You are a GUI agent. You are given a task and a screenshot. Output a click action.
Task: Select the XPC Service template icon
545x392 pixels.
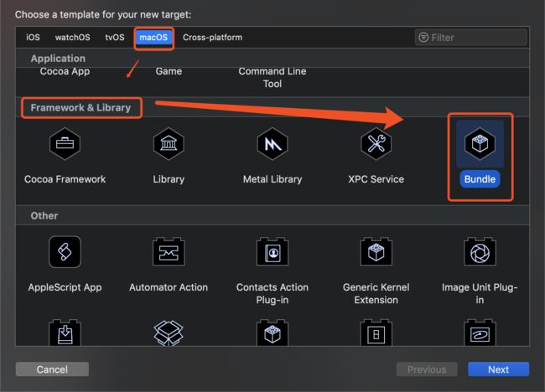[x=376, y=143]
